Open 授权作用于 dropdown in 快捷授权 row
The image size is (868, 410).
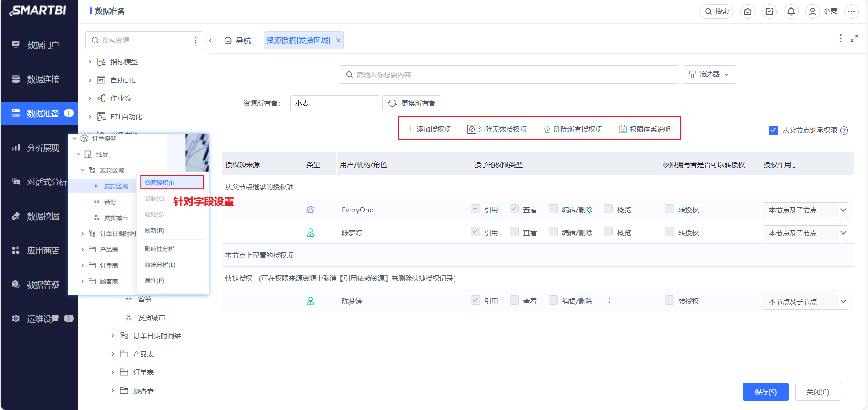(x=805, y=301)
